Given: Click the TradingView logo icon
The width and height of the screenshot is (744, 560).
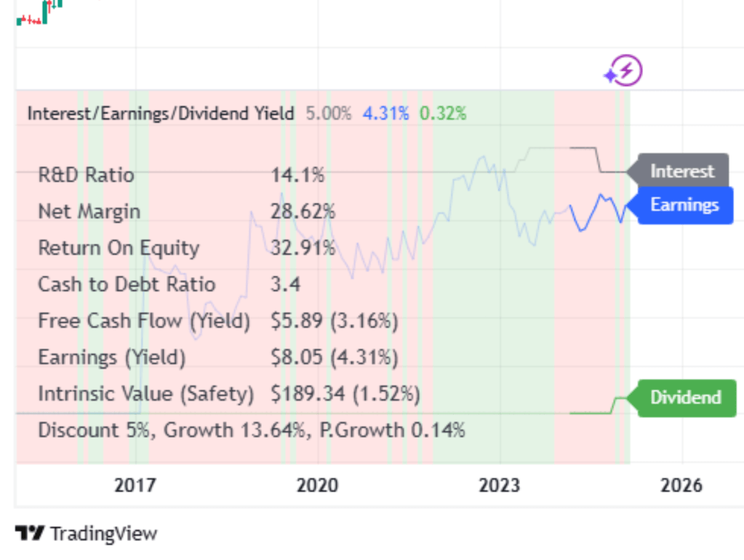Looking at the screenshot, I should [x=30, y=533].
